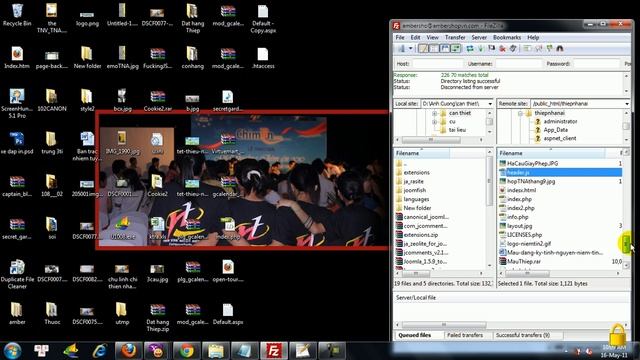Refresh file and folder lists
The image size is (640, 360).
pyautogui.click(x=470, y=49)
